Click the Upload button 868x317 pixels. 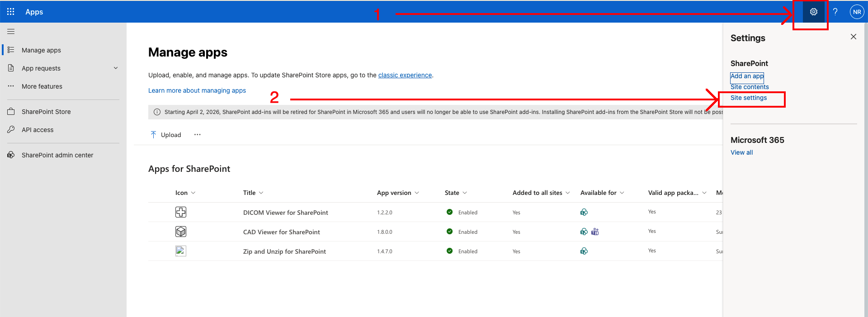click(165, 135)
